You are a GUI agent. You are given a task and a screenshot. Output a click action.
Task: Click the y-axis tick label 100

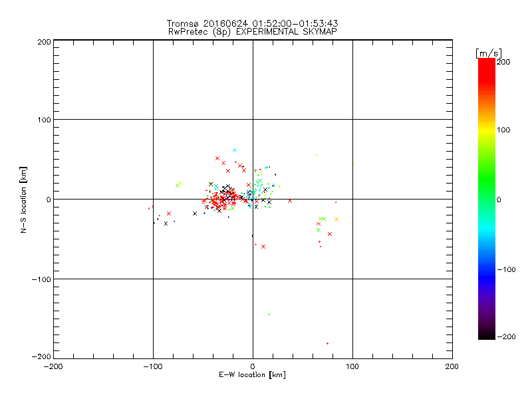pos(45,120)
